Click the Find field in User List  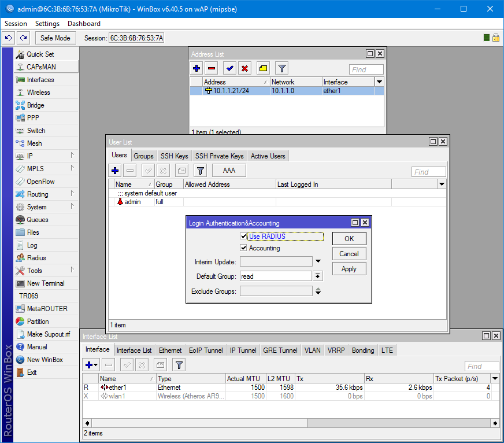(x=428, y=172)
